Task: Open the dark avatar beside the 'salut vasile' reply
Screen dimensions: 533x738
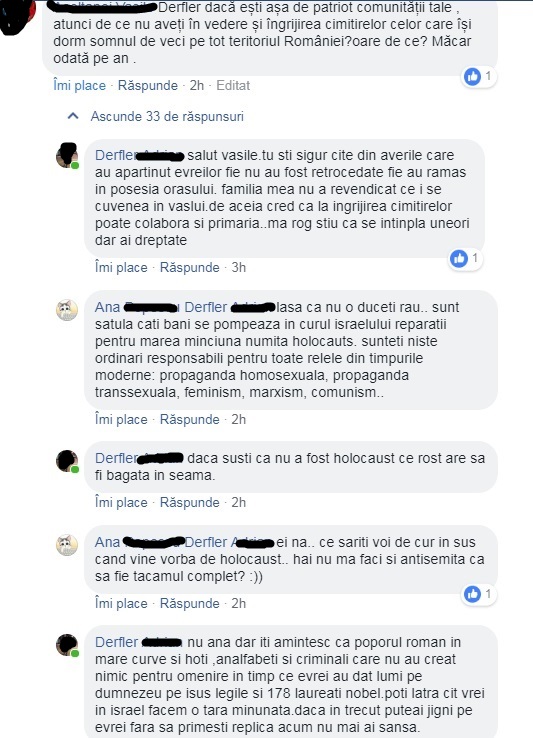Action: click(67, 156)
